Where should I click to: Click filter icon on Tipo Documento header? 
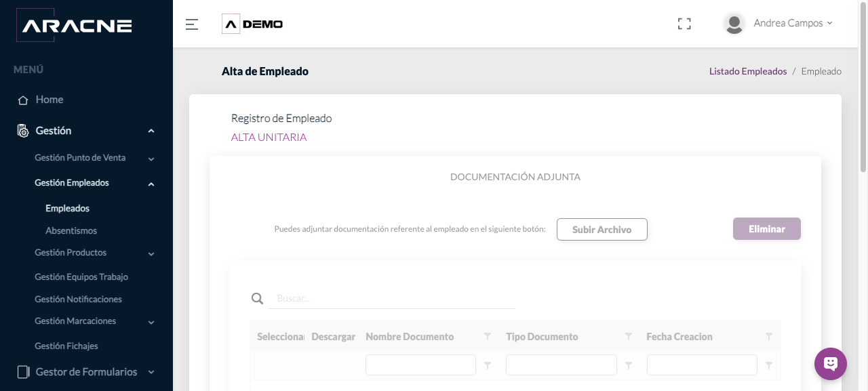(629, 337)
